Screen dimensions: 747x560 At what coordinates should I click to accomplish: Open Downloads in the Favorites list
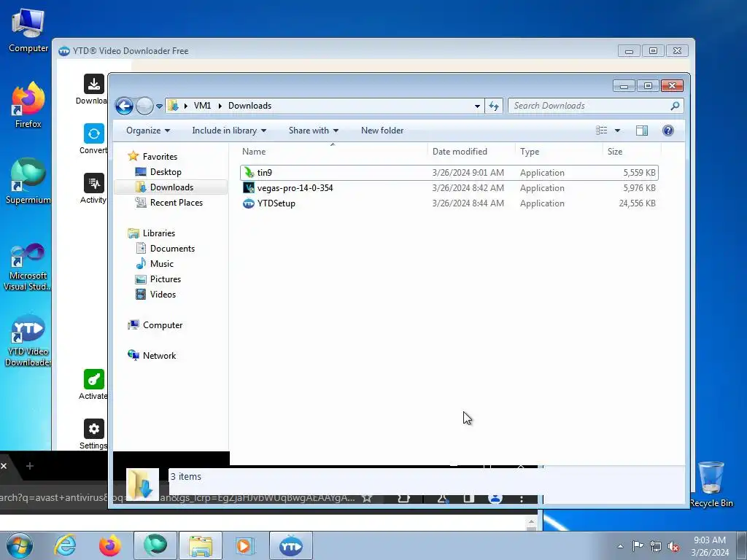point(171,187)
